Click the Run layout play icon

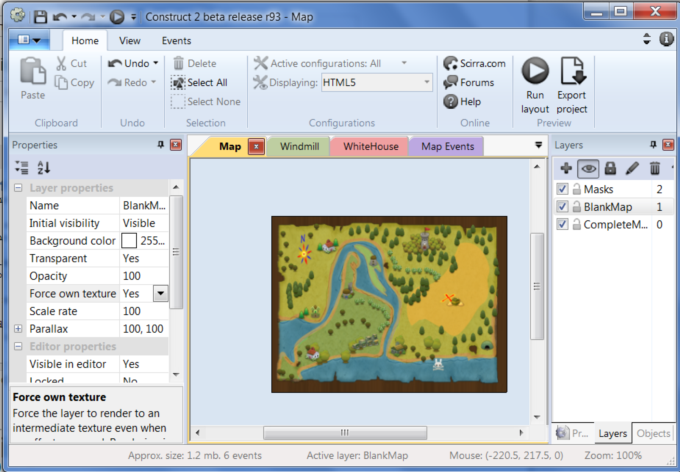535,70
